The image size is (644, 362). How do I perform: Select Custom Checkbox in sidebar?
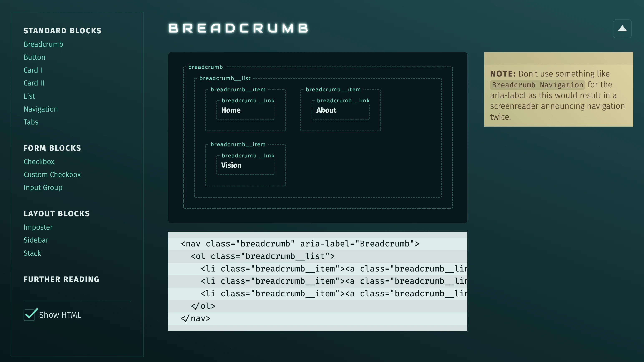point(52,175)
